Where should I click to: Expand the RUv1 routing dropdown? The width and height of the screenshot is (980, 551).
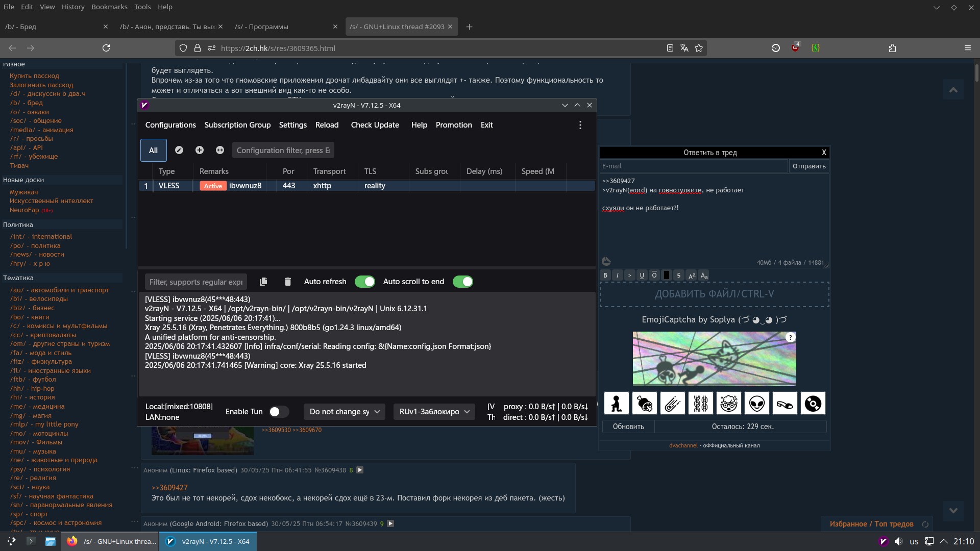434,412
